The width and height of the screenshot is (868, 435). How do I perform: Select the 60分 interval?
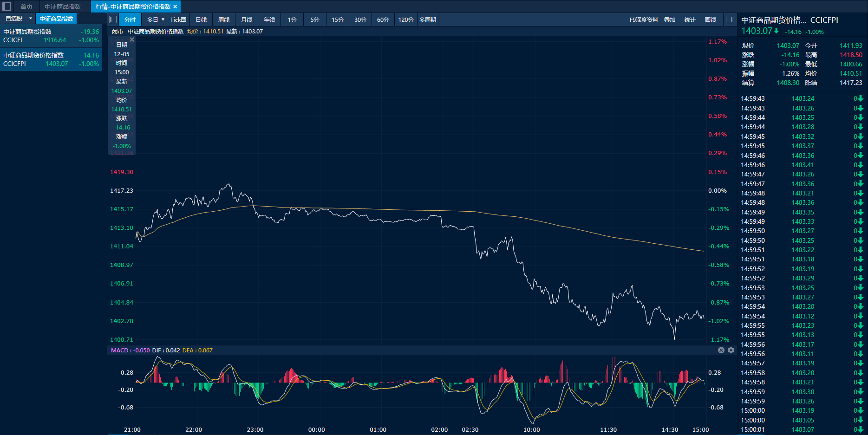[x=383, y=19]
